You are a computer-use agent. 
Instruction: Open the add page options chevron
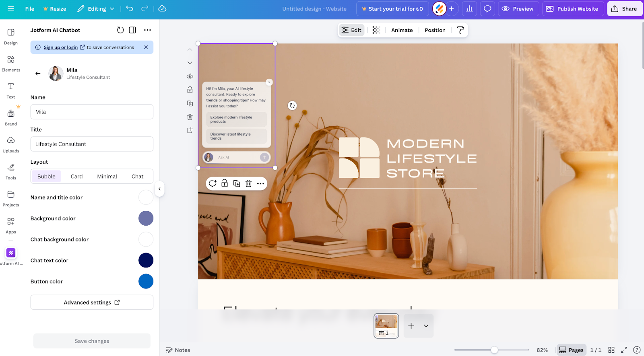pos(426,326)
